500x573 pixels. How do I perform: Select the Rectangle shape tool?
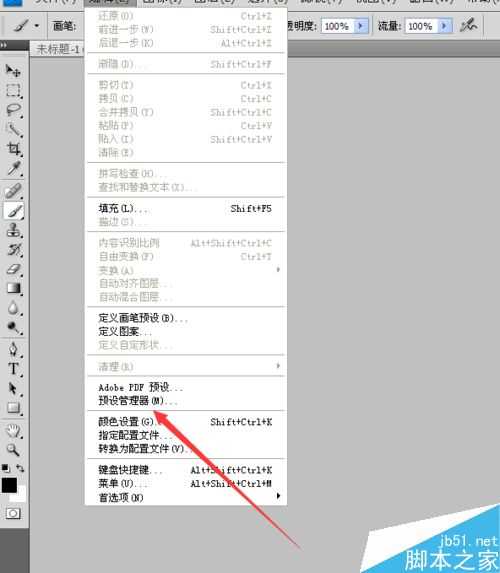point(13,408)
